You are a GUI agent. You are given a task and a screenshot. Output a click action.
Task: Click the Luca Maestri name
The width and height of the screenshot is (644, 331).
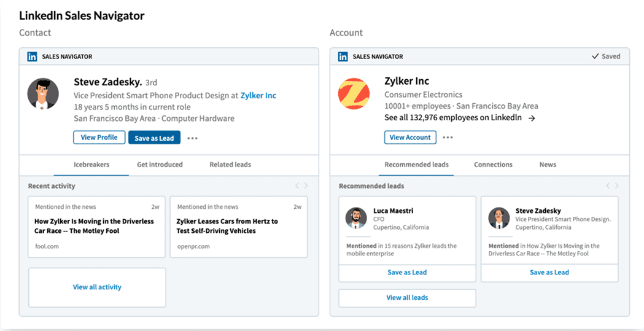(x=394, y=211)
